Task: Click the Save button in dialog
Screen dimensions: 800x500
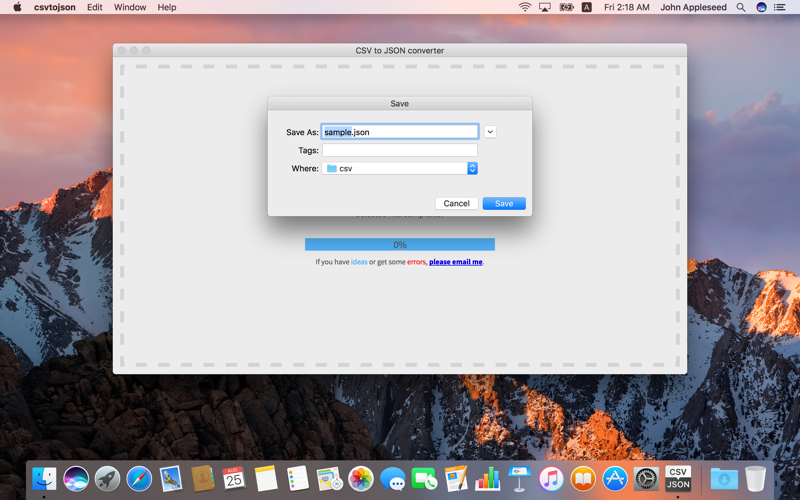Action: coord(504,204)
